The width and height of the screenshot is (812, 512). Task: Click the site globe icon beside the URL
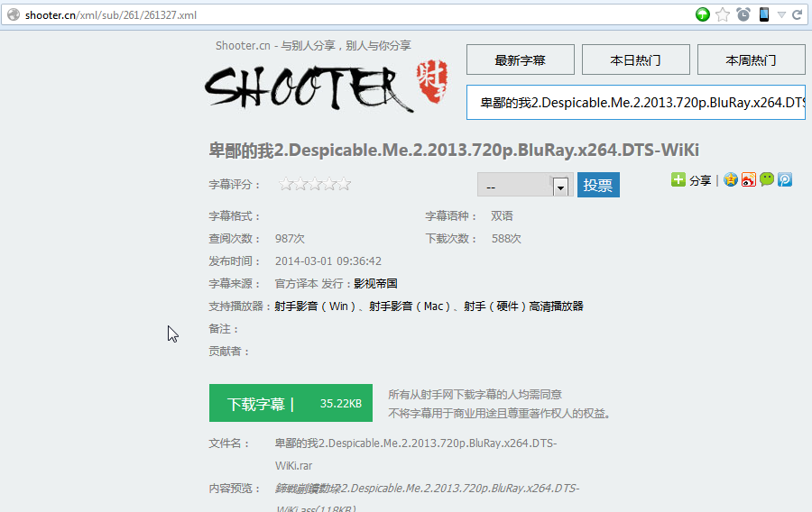click(x=14, y=14)
